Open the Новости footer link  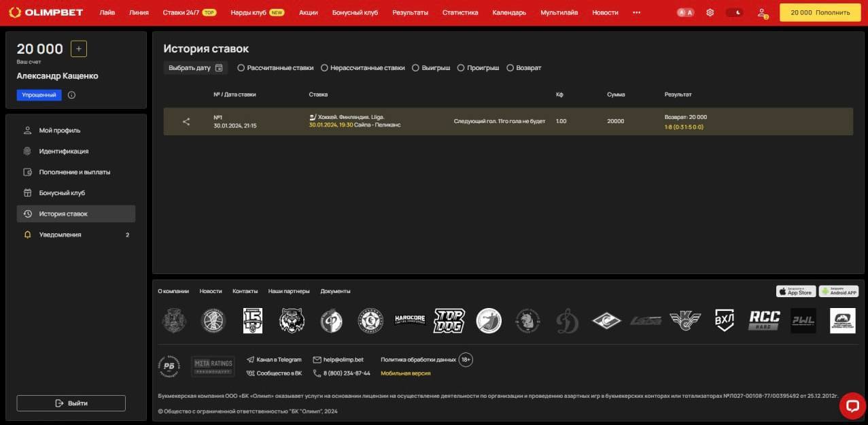211,291
